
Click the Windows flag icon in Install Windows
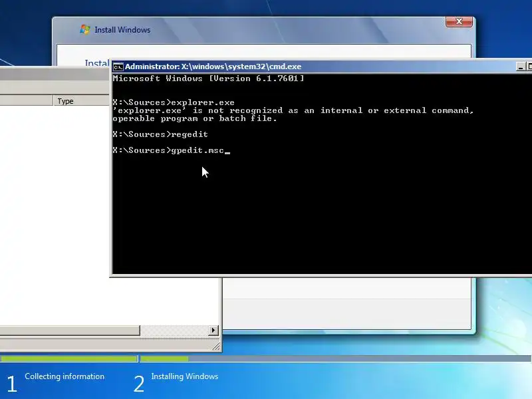(x=85, y=29)
